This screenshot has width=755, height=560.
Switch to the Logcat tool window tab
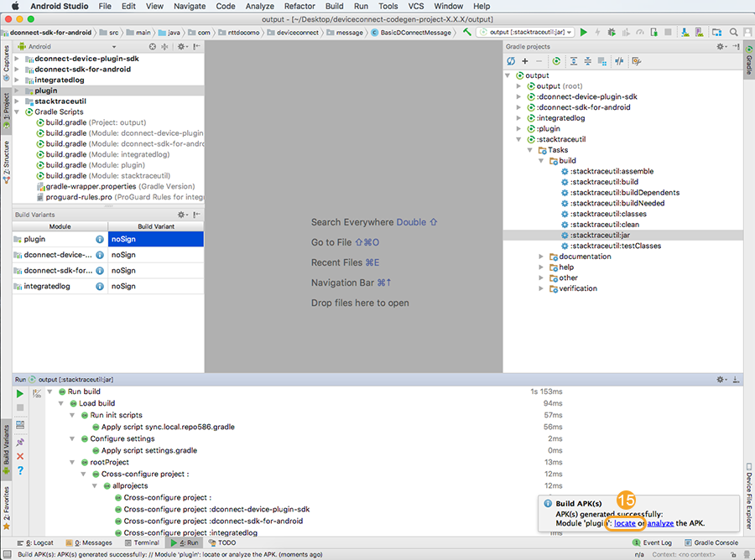[35, 542]
